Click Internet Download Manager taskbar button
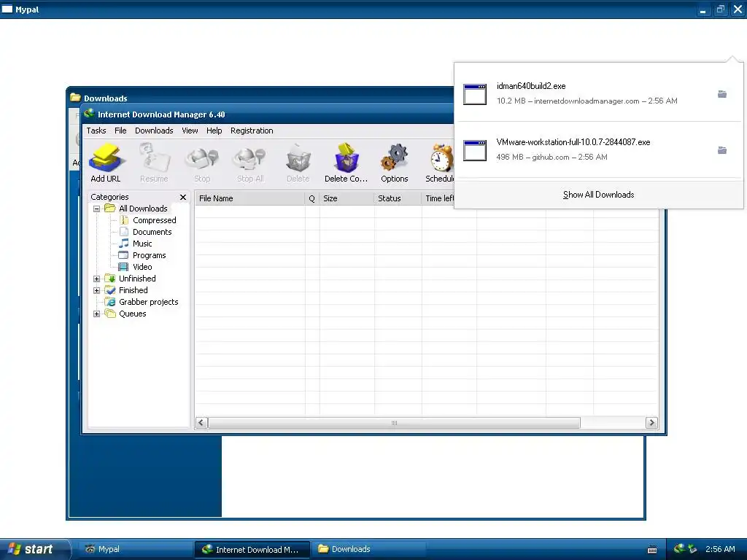The image size is (747, 560). [252, 549]
